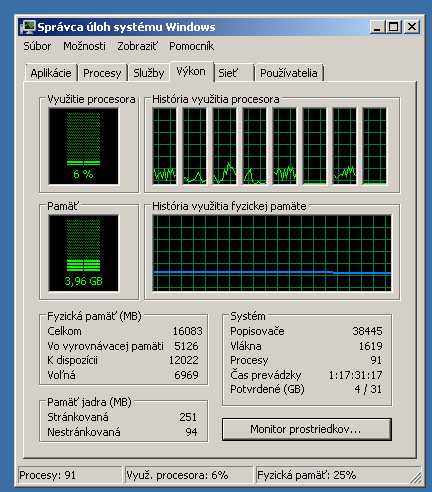Maximize the Task Manager window
The width and height of the screenshot is (432, 492).
pos(394,27)
